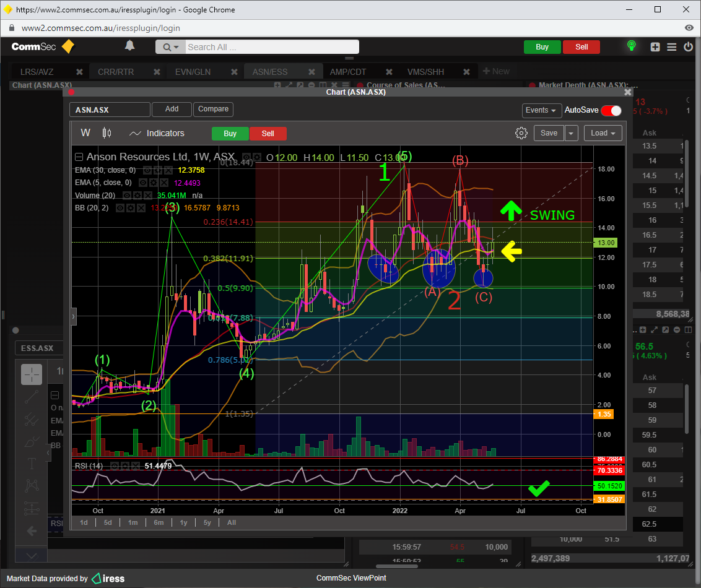
Task: Remove the RSI (14) indicator
Action: pos(135,465)
